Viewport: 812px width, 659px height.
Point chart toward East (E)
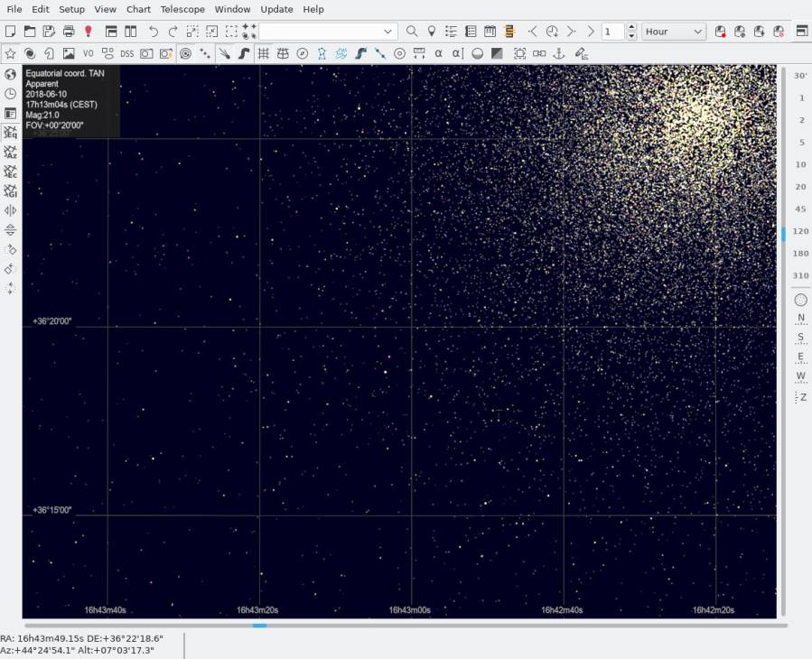(x=801, y=357)
